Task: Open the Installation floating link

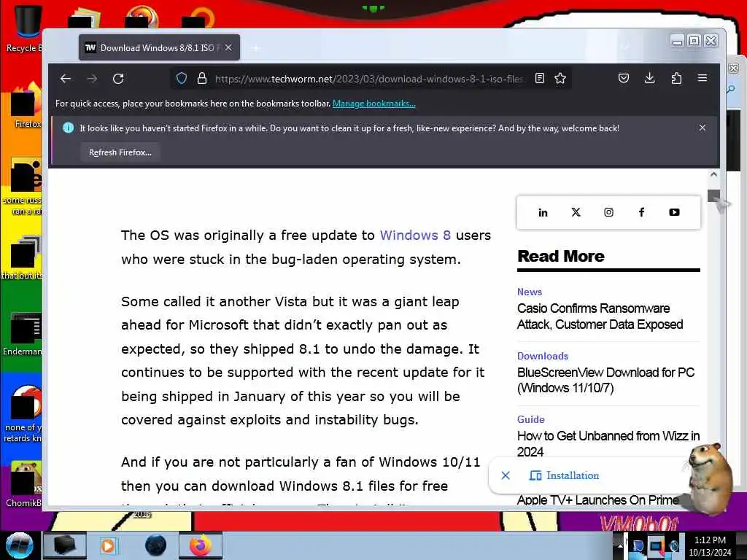Action: pyautogui.click(x=564, y=475)
